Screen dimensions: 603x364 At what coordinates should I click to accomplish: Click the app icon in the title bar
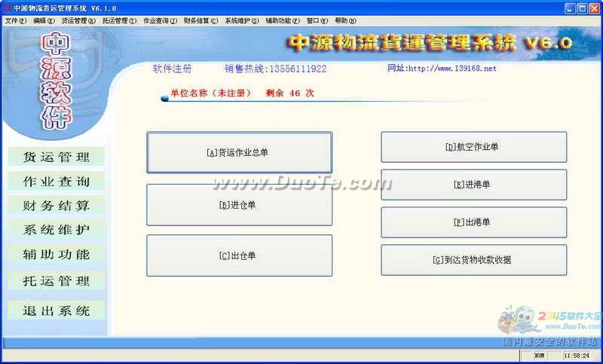point(7,8)
